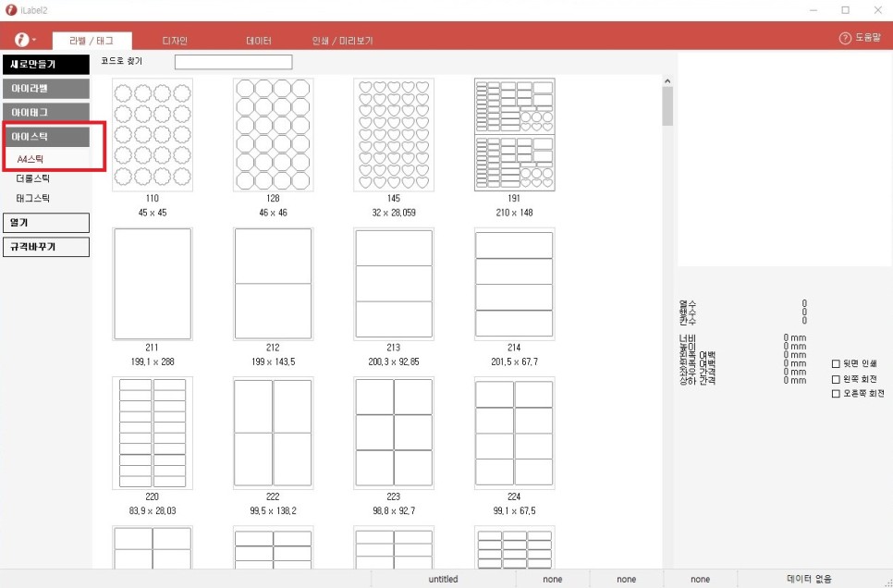Click the template list scroll-up arrow
Image resolution: width=893 pixels, height=588 pixels.
click(667, 81)
